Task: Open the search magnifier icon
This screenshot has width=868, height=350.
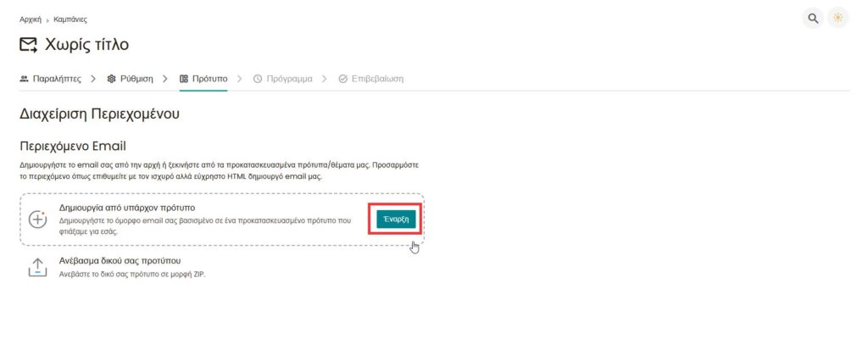Action: (813, 19)
